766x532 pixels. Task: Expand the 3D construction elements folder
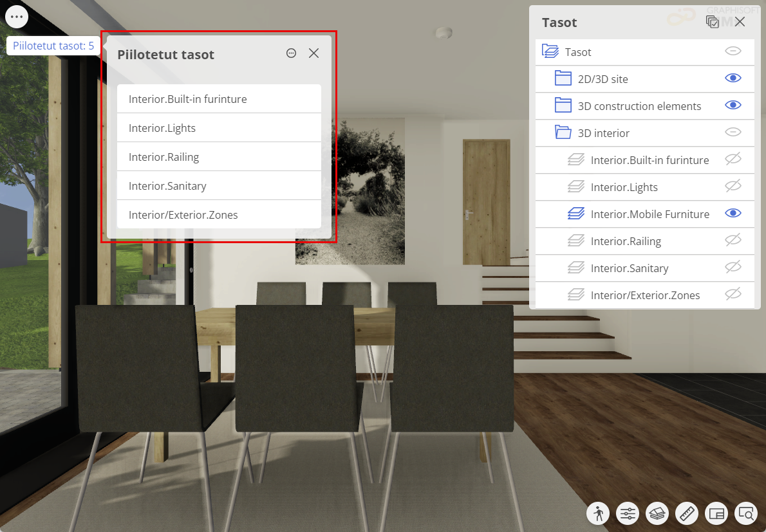563,105
